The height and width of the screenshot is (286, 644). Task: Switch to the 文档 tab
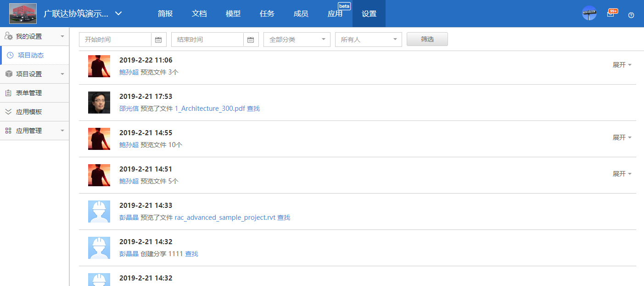(x=199, y=13)
